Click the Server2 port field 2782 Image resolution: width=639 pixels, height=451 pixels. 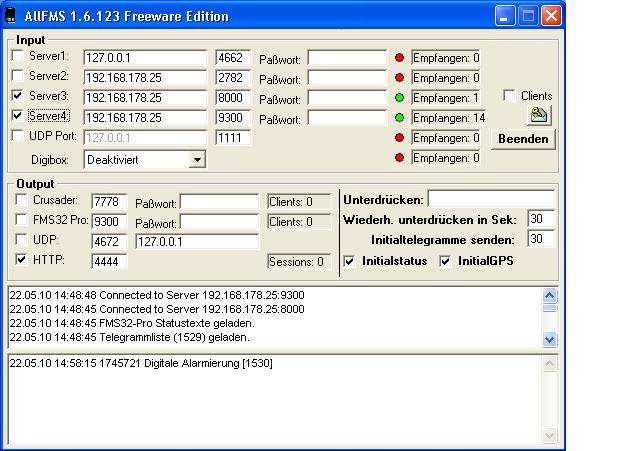(x=233, y=77)
